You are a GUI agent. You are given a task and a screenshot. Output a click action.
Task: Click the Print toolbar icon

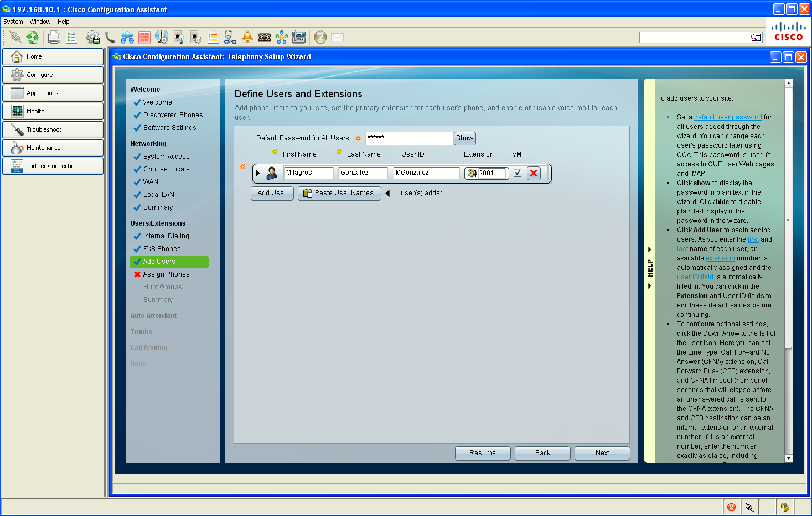(54, 37)
